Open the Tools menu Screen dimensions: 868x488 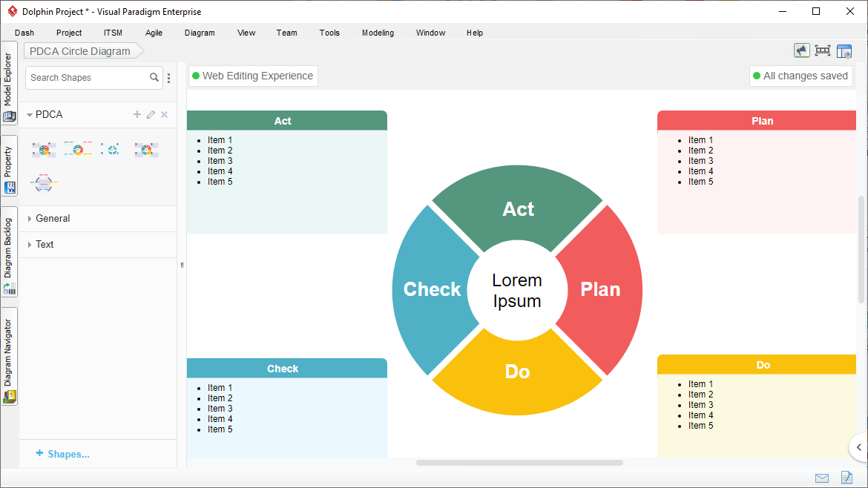[329, 33]
